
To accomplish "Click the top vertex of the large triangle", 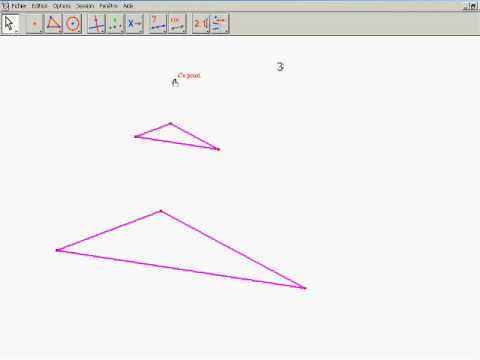I will 161,211.
